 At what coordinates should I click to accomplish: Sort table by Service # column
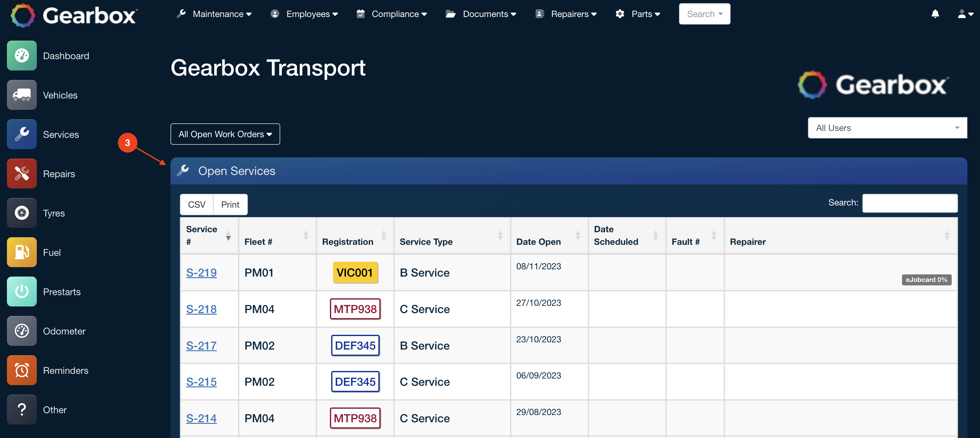pyautogui.click(x=209, y=235)
